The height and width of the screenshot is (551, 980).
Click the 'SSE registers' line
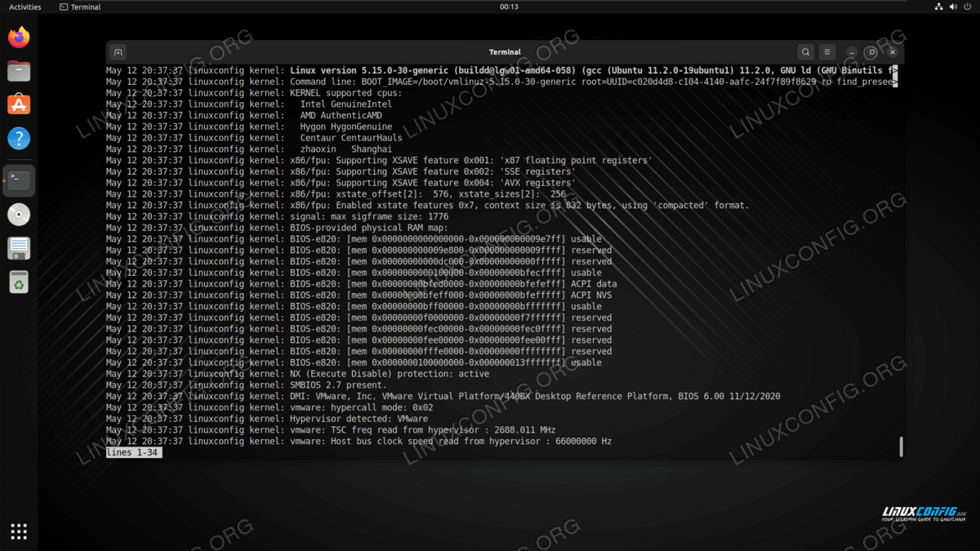click(341, 172)
